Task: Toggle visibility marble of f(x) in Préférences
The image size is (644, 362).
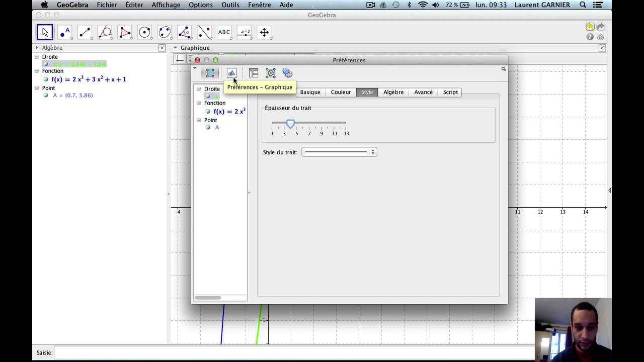Action: 208,112
